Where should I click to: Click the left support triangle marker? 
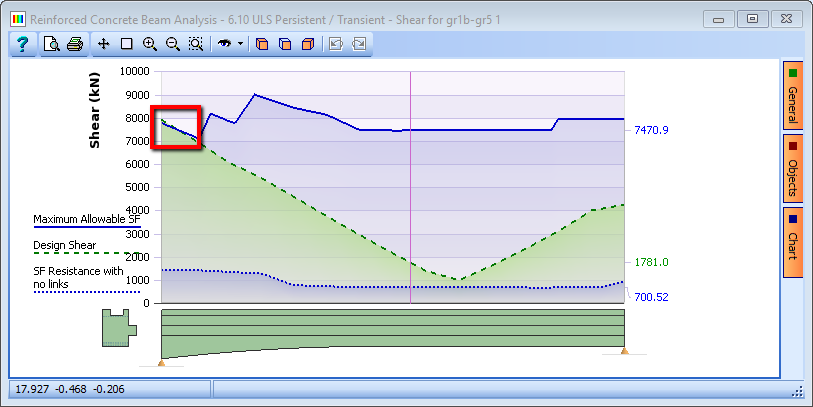tap(161, 362)
